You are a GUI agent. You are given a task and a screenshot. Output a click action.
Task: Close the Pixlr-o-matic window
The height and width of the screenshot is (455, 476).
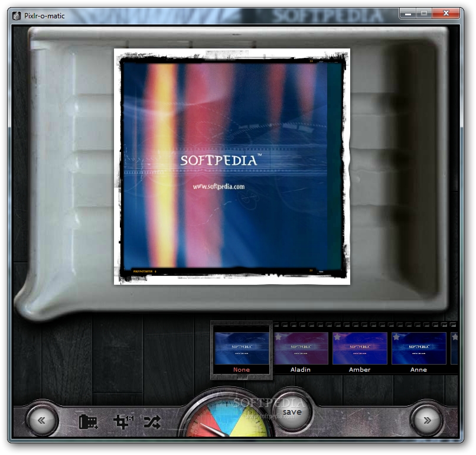(446, 14)
